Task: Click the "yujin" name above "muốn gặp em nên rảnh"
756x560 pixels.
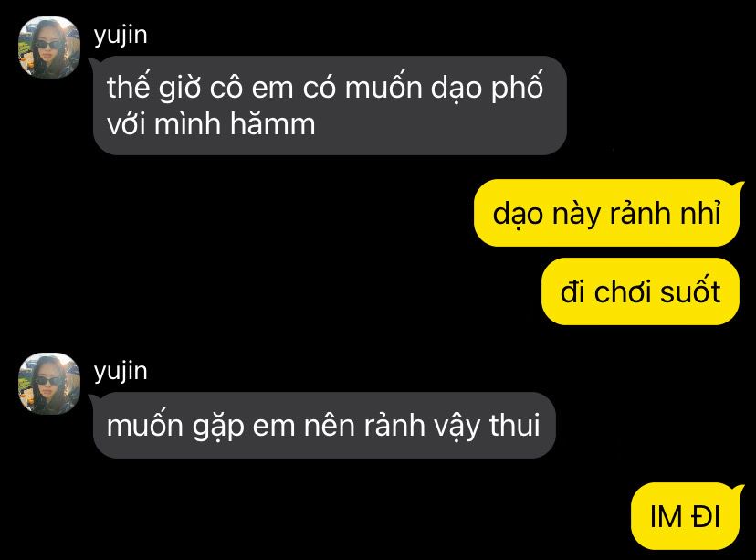Action: (x=121, y=372)
